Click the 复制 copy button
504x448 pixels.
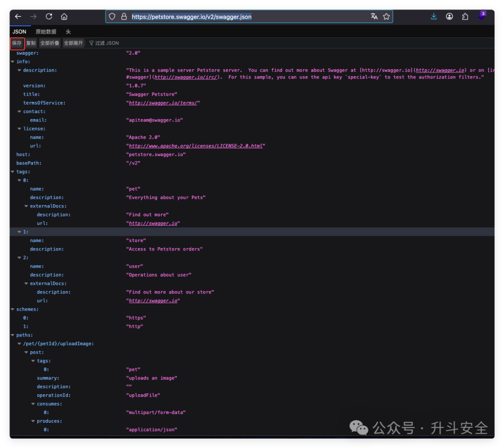pos(31,43)
